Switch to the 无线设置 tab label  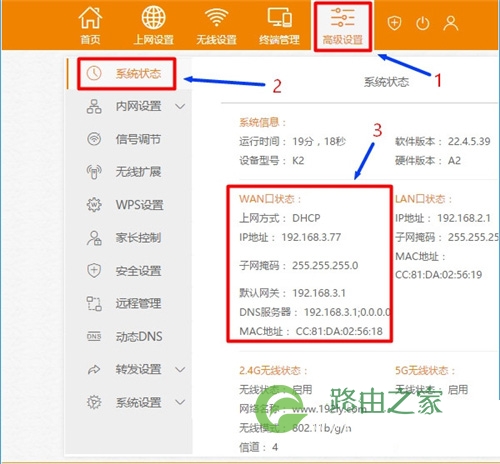[216, 40]
